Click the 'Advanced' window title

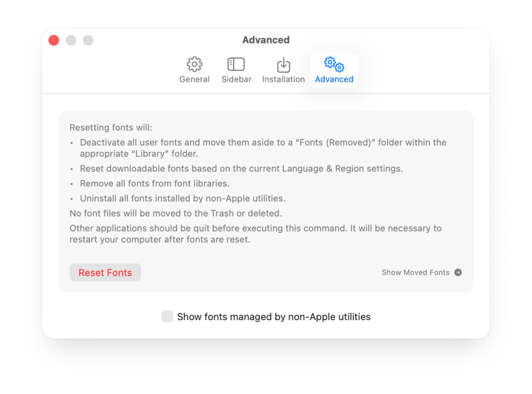coord(266,40)
